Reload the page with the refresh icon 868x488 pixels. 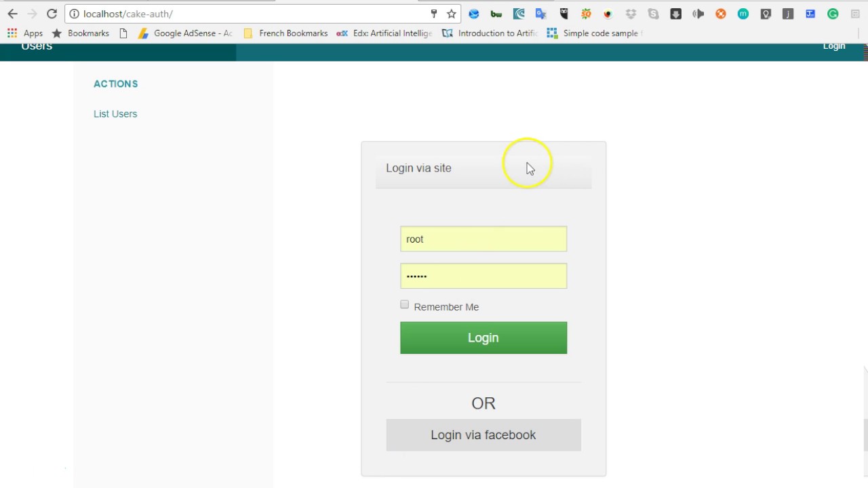click(52, 14)
